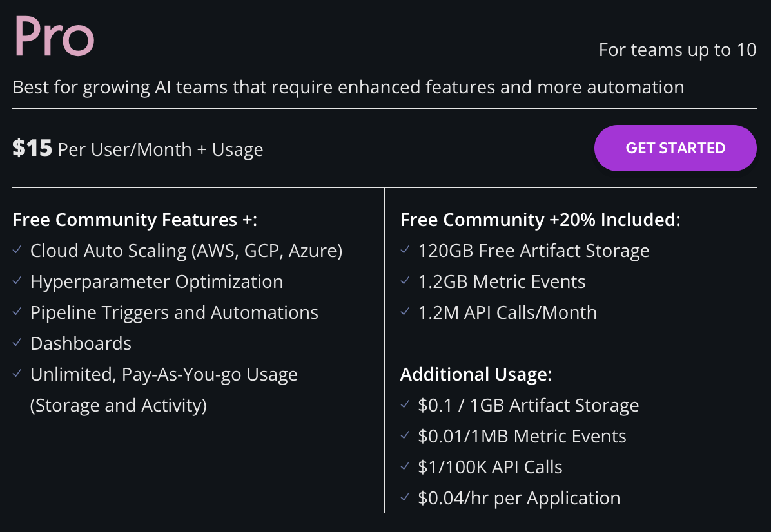Click the checkmark next to $0.01/1MB Metric Events

coord(405,436)
